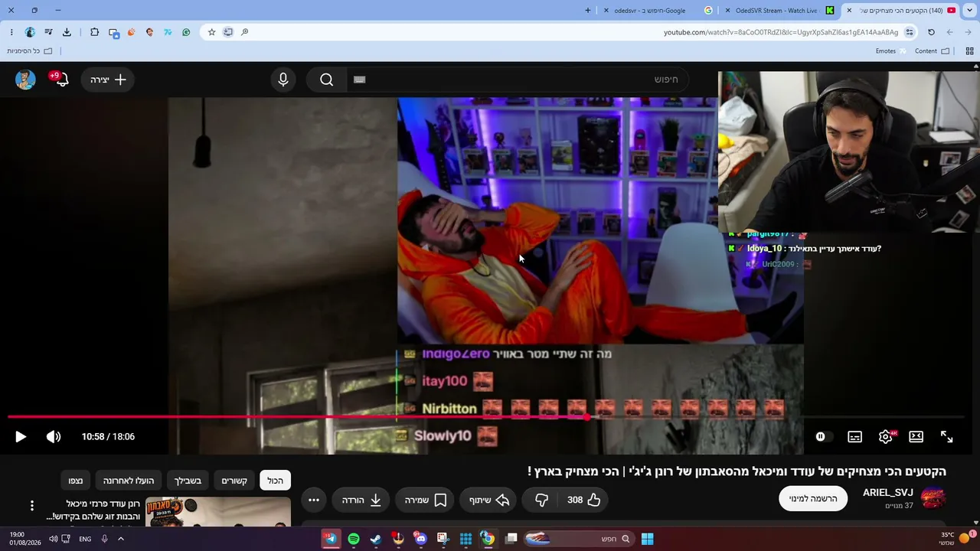Open the ARIEL_SVJ channel avatar

(x=933, y=499)
